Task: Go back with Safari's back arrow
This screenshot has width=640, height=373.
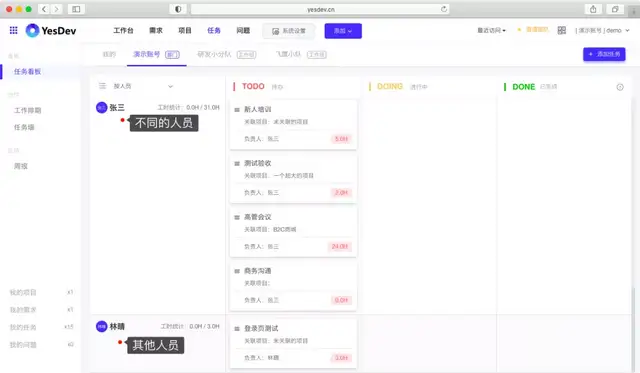Action: [x=44, y=9]
